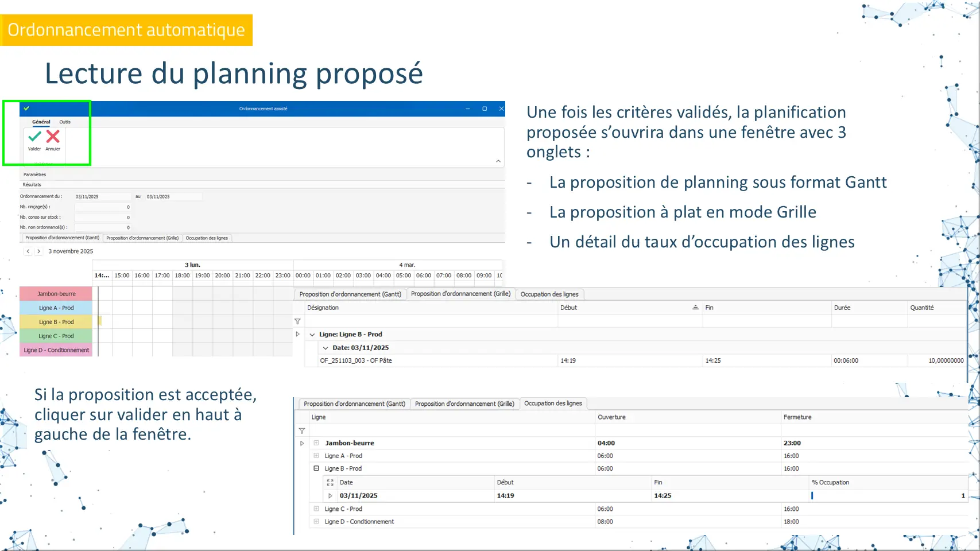Expand the Ligne D - Condtionnement row
980x551 pixels.
[x=316, y=522]
